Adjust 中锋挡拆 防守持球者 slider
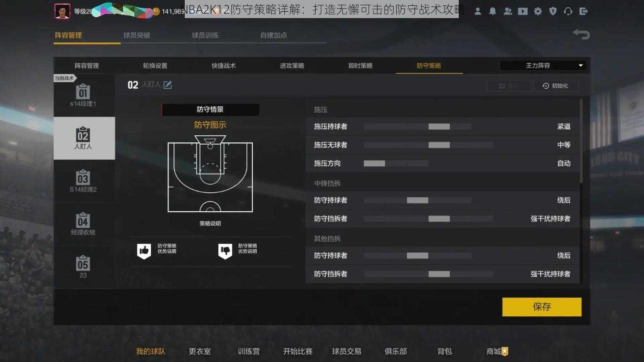 418,200
